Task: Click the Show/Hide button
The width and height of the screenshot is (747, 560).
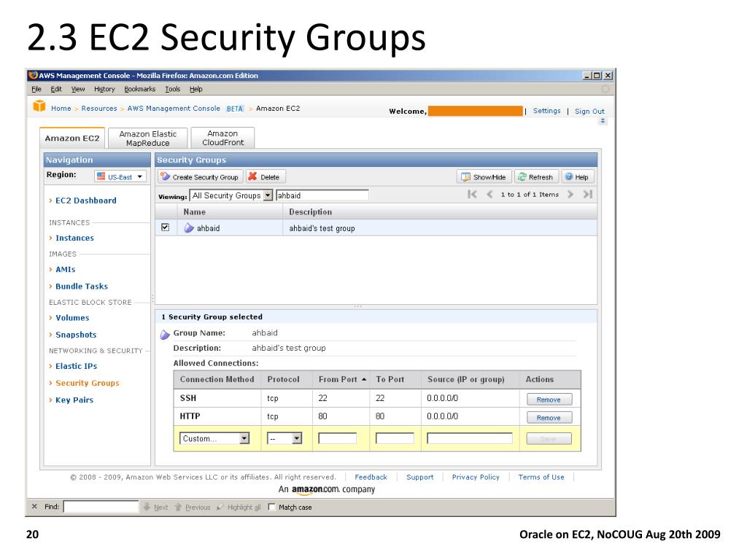Action: [484, 176]
